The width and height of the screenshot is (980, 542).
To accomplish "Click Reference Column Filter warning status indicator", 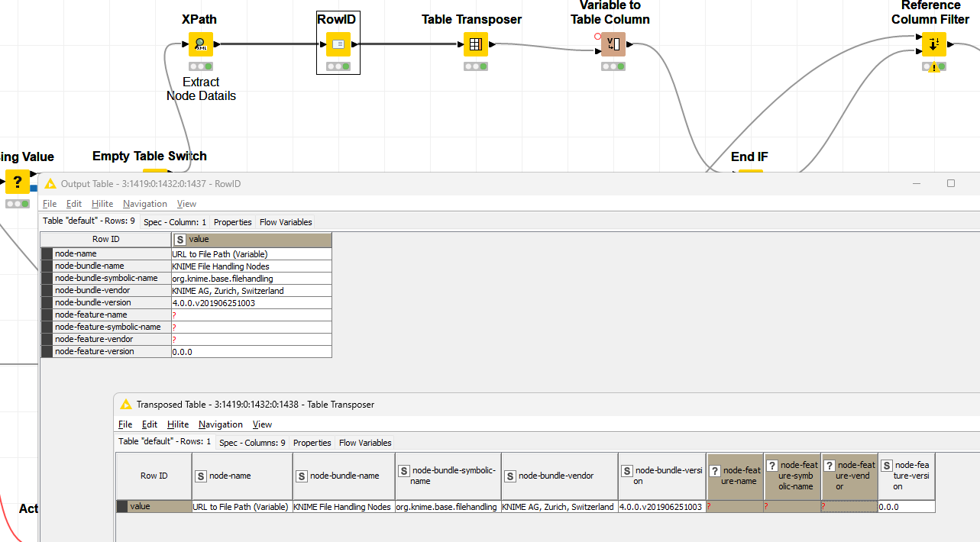I will click(933, 67).
